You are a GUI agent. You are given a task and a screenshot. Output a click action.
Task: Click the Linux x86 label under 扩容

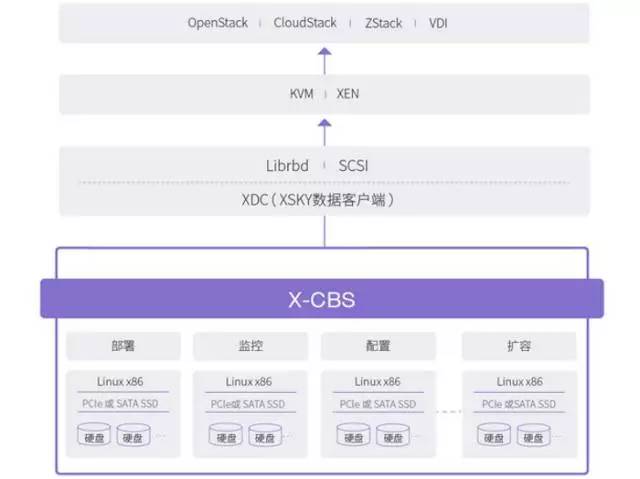tap(519, 381)
